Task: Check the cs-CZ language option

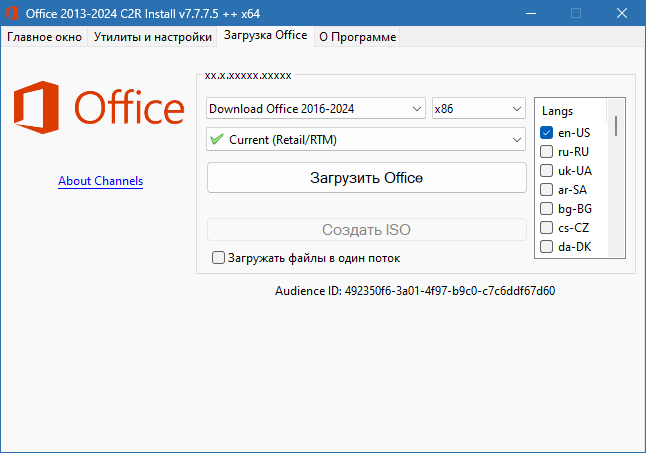Action: [546, 227]
